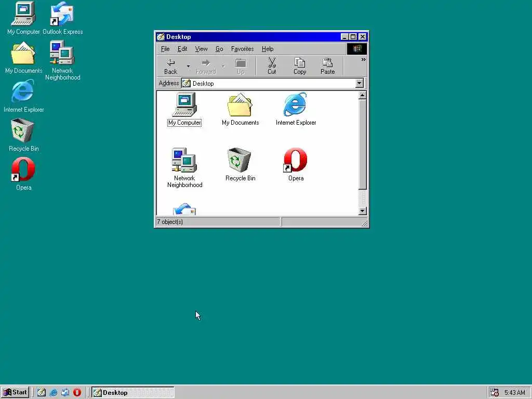
Task: Click the Start button
Action: coord(15,393)
